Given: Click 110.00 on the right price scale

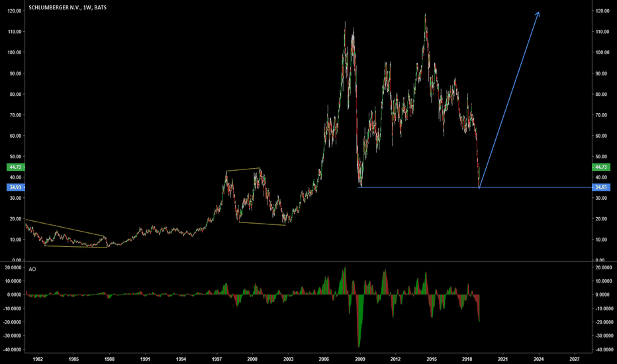Looking at the screenshot, I should coord(602,32).
